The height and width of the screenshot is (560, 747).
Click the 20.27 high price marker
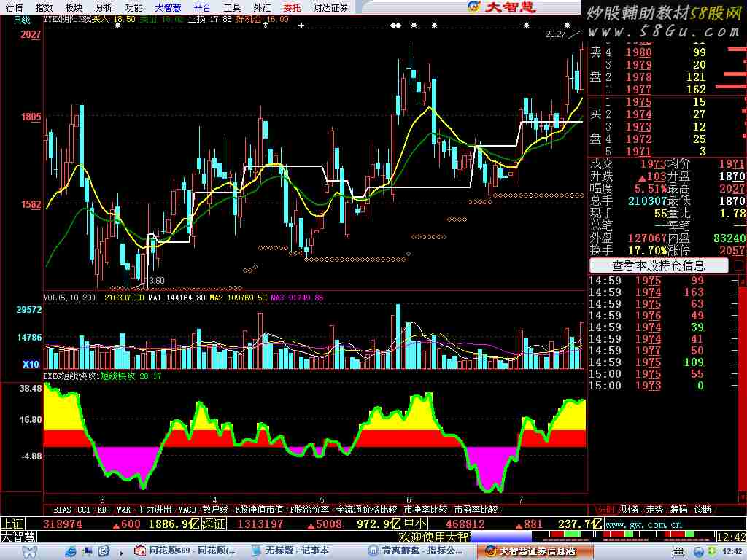[555, 34]
